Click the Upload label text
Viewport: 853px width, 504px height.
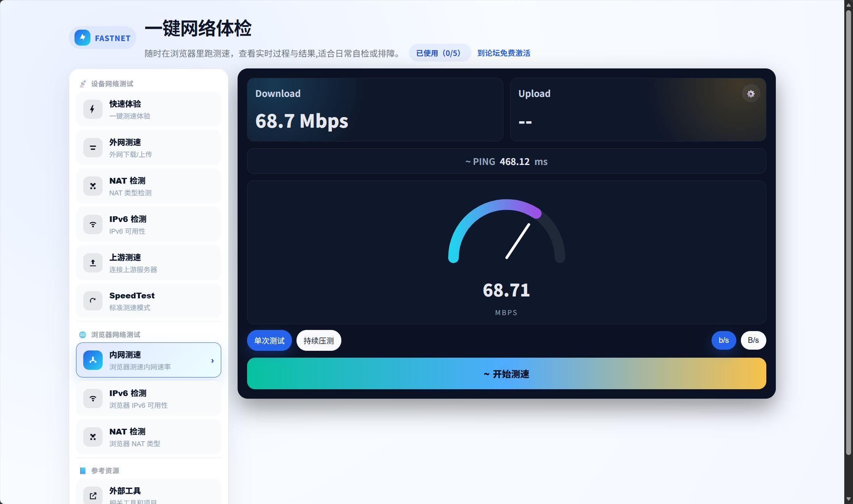point(534,94)
